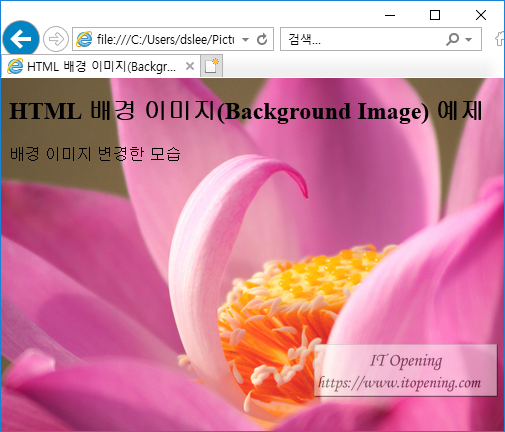Maximize the browser window
Image resolution: width=505 pixels, height=432 pixels.
[435, 15]
